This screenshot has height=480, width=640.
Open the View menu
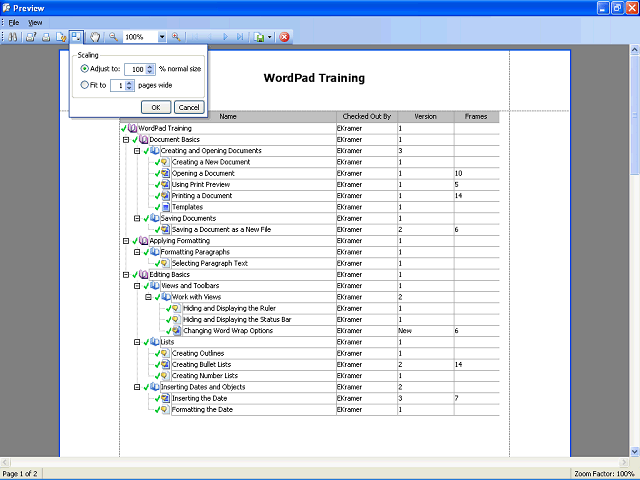coord(35,22)
